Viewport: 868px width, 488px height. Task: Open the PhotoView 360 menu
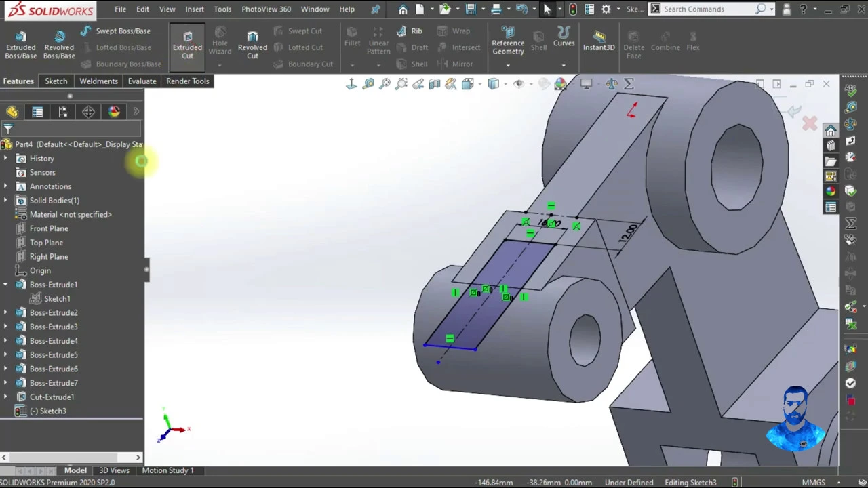coord(267,9)
